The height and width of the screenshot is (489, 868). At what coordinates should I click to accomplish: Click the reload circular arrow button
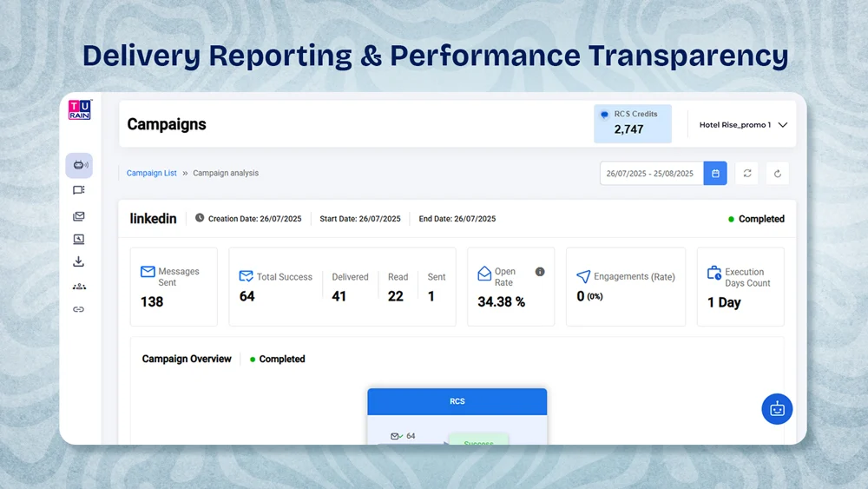click(777, 174)
